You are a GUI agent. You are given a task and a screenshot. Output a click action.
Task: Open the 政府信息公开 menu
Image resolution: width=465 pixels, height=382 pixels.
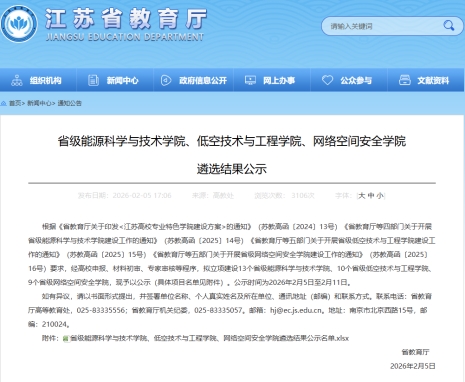[x=203, y=80]
